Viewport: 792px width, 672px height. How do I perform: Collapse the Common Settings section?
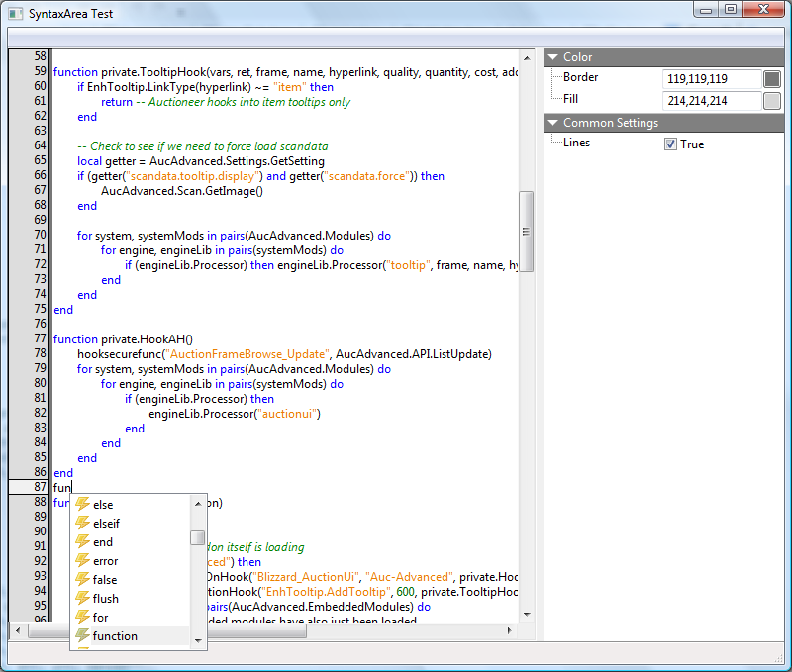point(553,123)
